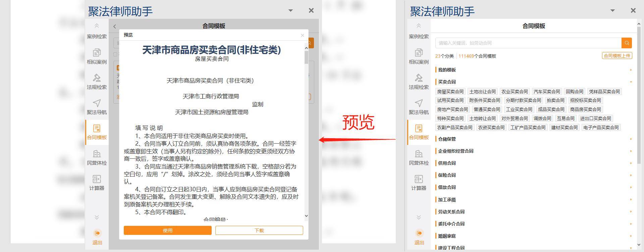644x252 pixels.
Task: Select the 分期付款买卖合同 tag
Action: (x=523, y=100)
